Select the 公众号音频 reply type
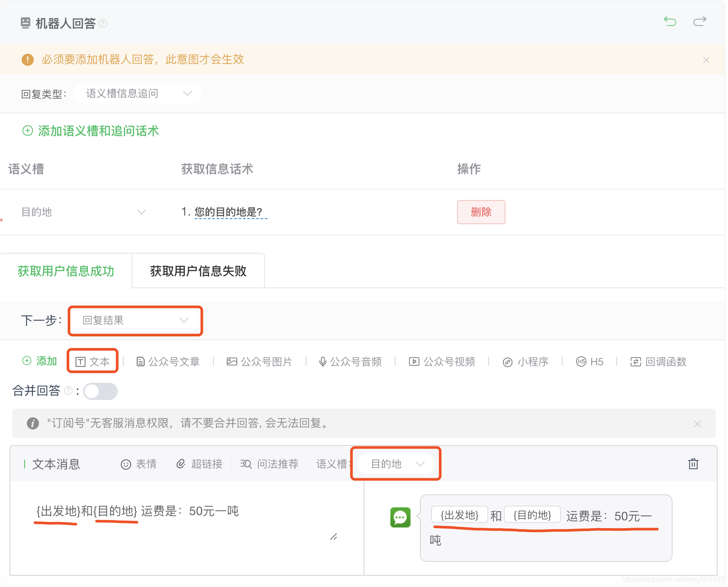This screenshot has width=728, height=587. click(x=350, y=361)
